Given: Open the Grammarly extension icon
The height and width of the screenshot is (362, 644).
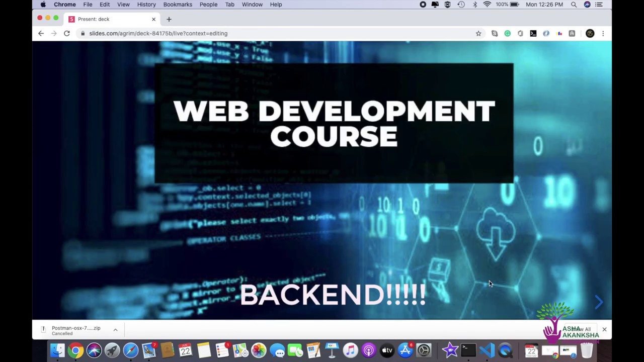Looking at the screenshot, I should pos(507,33).
